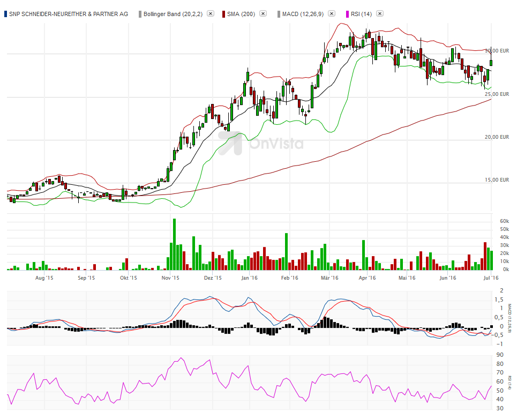Click the 90 value on RSI axis
Image resolution: width=517 pixels, height=420 pixels.
(x=500, y=355)
